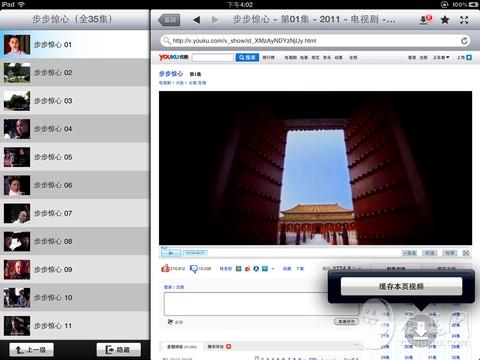This screenshot has width=480, height=360.
Task: Select episode 步步惊心 03
Action: coord(75,101)
